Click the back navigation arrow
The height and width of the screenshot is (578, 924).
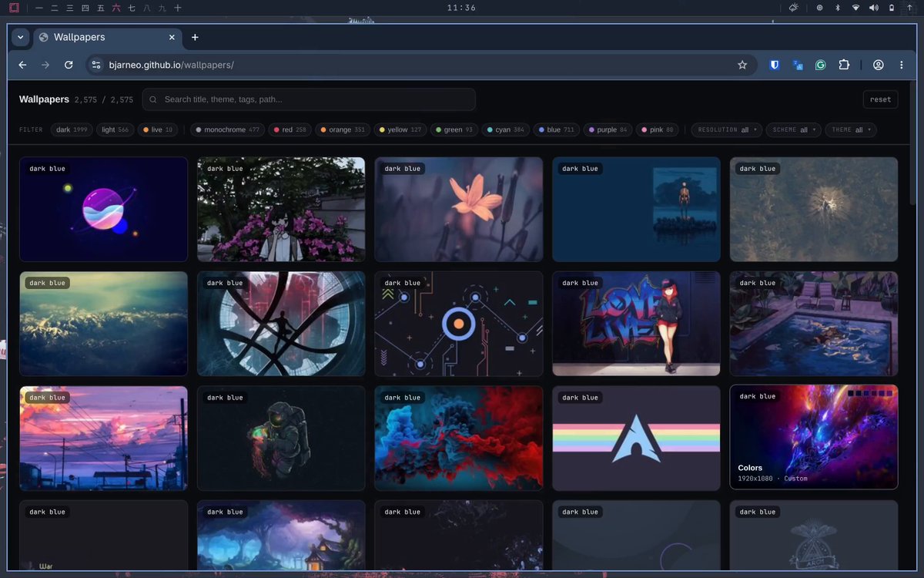tap(23, 66)
